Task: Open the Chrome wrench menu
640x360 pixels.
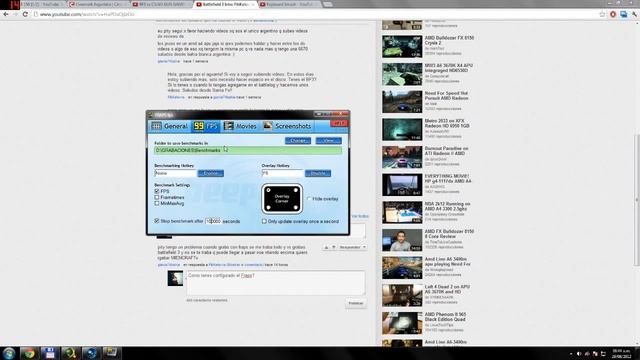Action: click(x=634, y=14)
